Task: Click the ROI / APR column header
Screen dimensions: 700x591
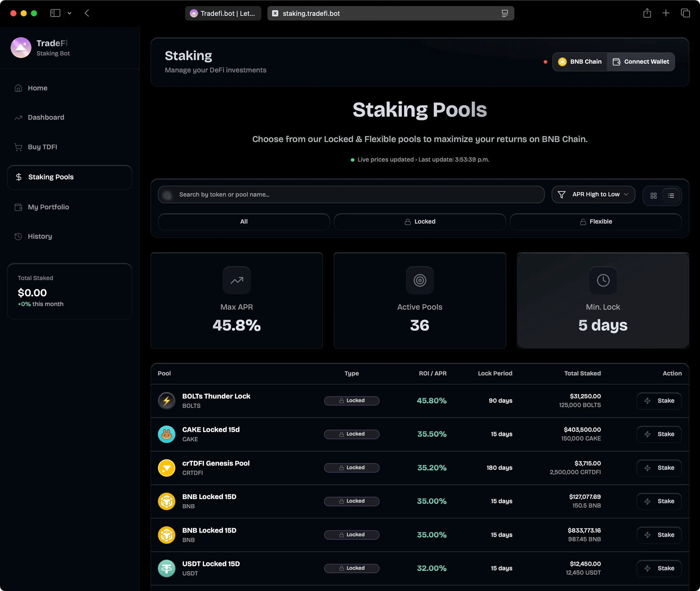Action: [433, 373]
